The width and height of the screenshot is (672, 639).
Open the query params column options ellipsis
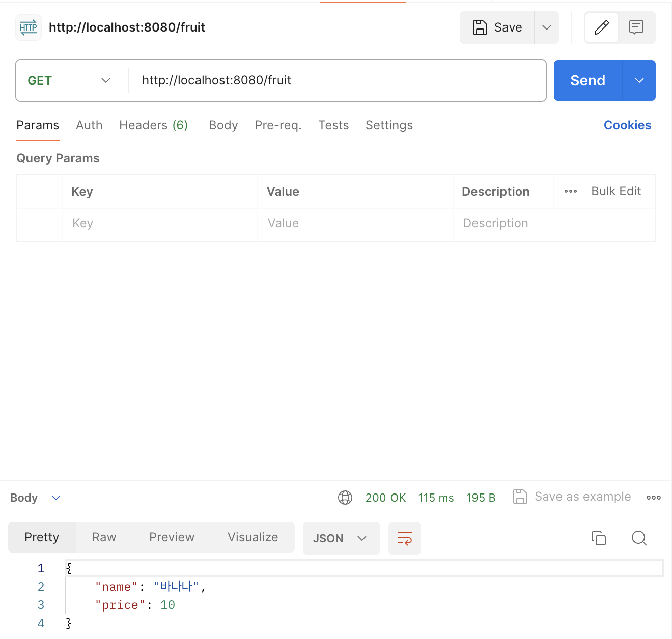point(571,191)
